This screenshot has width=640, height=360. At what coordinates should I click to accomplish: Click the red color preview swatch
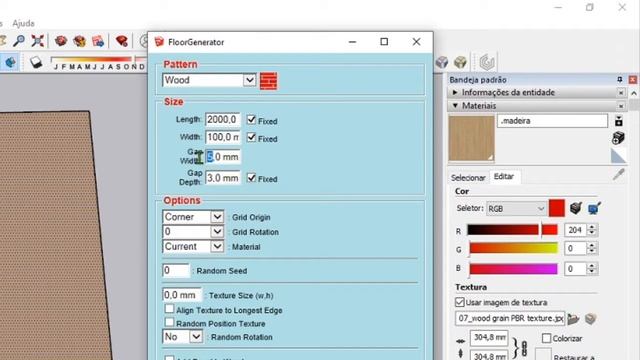coord(557,208)
